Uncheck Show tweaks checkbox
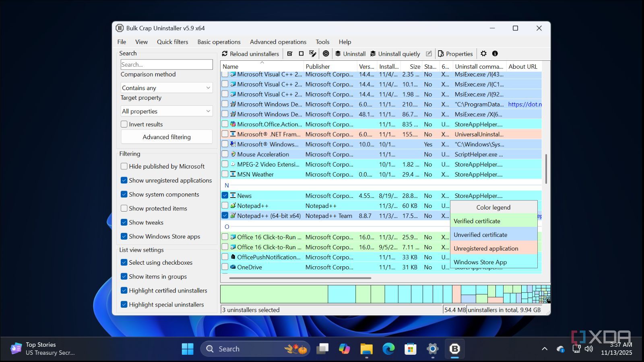 124,222
